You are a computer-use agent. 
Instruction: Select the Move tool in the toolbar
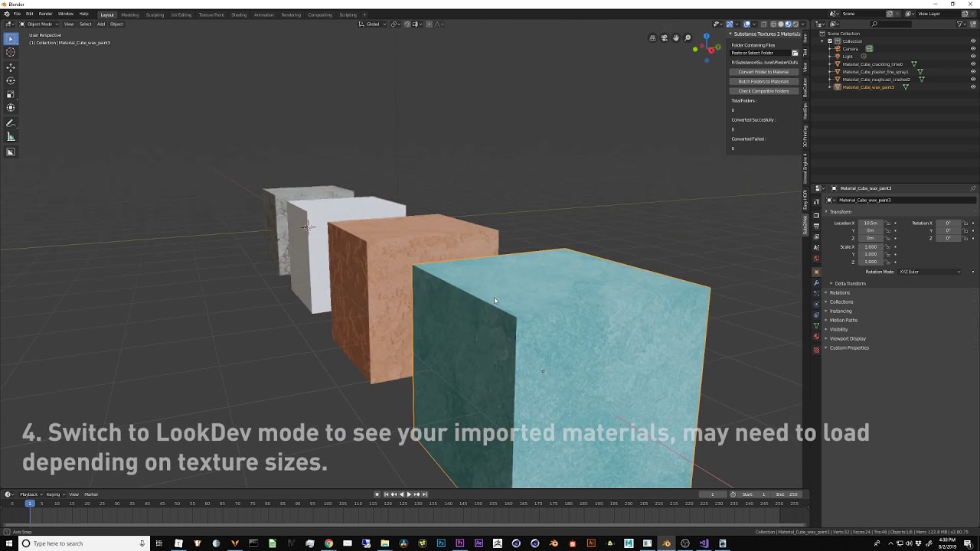(x=11, y=67)
